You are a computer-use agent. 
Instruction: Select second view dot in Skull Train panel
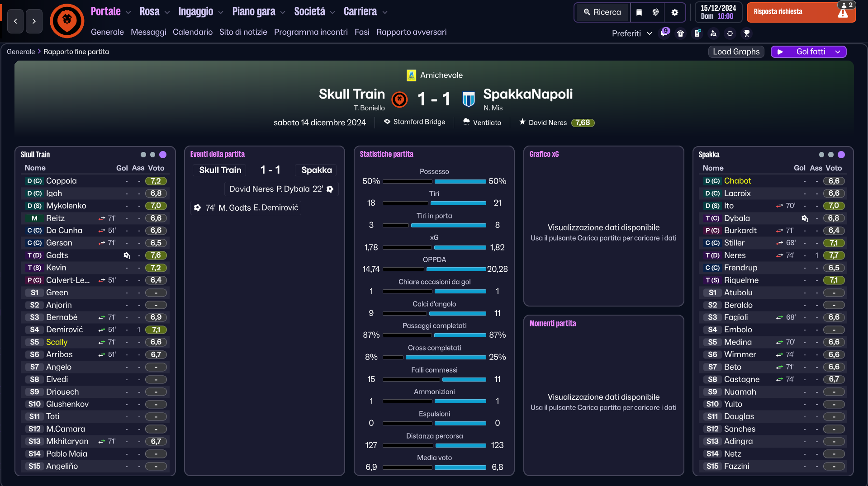coord(152,155)
